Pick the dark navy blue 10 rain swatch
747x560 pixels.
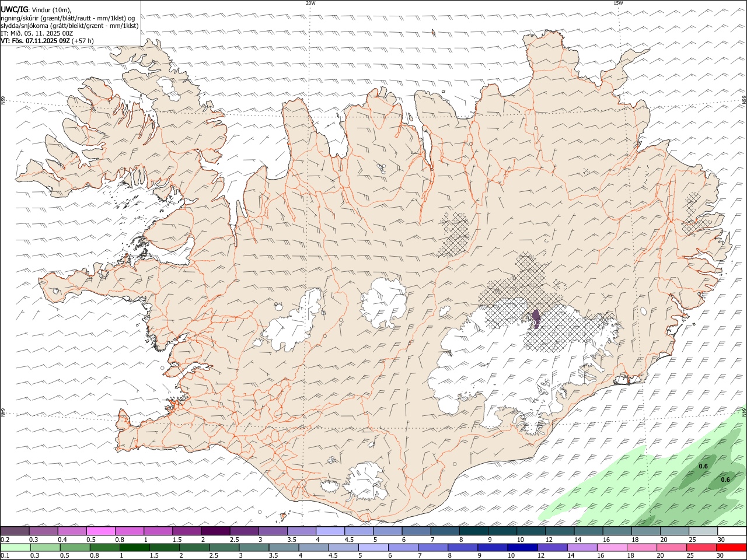522,548
